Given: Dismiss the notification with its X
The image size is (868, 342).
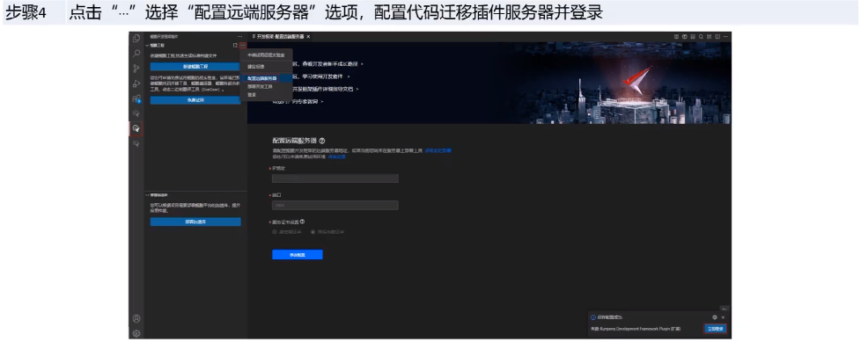Looking at the screenshot, I should tap(723, 317).
